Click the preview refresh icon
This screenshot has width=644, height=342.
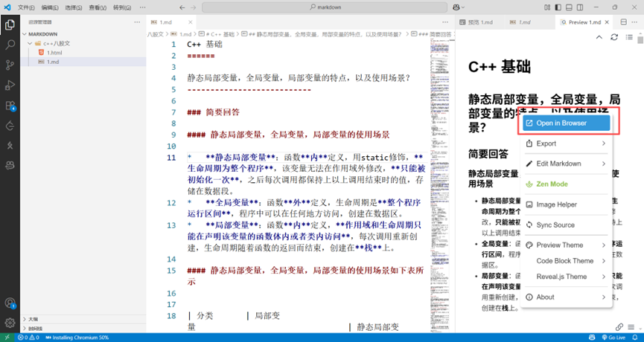(x=614, y=37)
